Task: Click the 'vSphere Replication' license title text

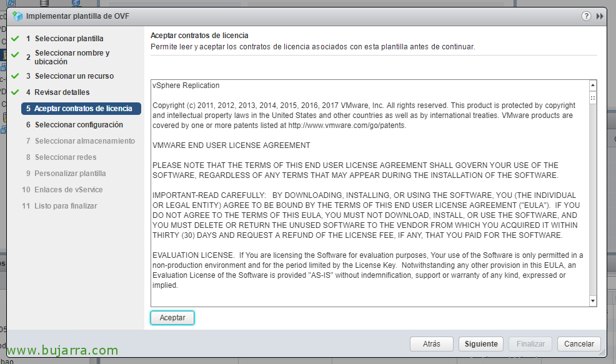Action: 186,85
